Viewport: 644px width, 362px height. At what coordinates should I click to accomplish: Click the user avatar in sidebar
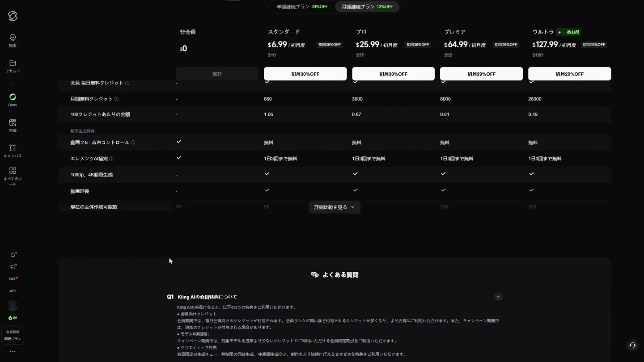13,306
